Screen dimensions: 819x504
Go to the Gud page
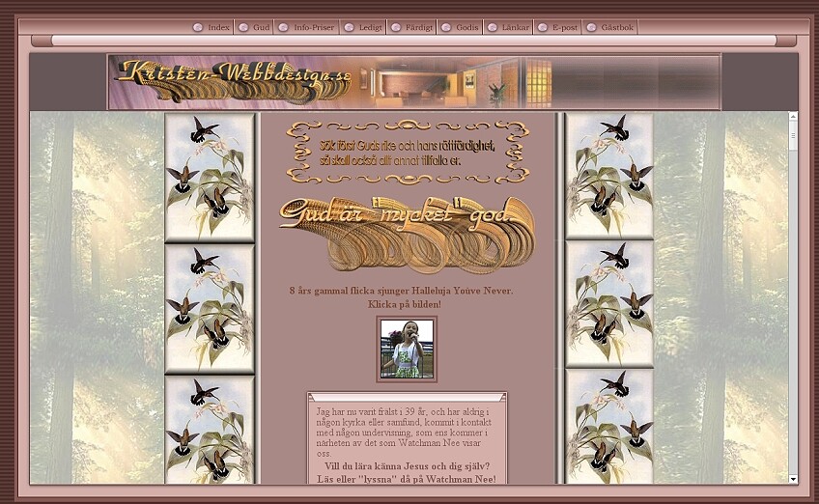261,28
